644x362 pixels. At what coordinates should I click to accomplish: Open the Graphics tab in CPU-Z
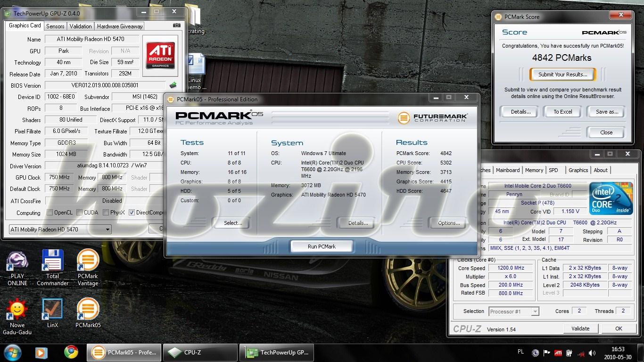coord(578,170)
